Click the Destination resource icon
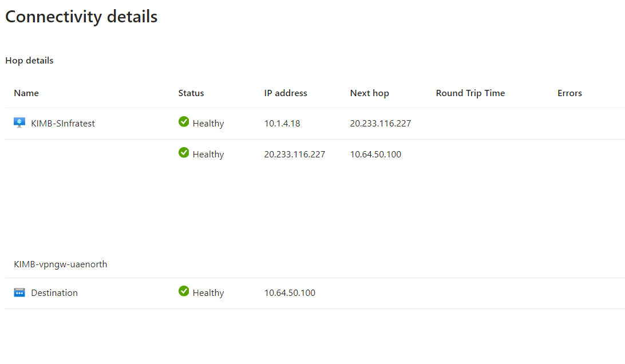The width and height of the screenshot is (625, 364). coord(19,292)
